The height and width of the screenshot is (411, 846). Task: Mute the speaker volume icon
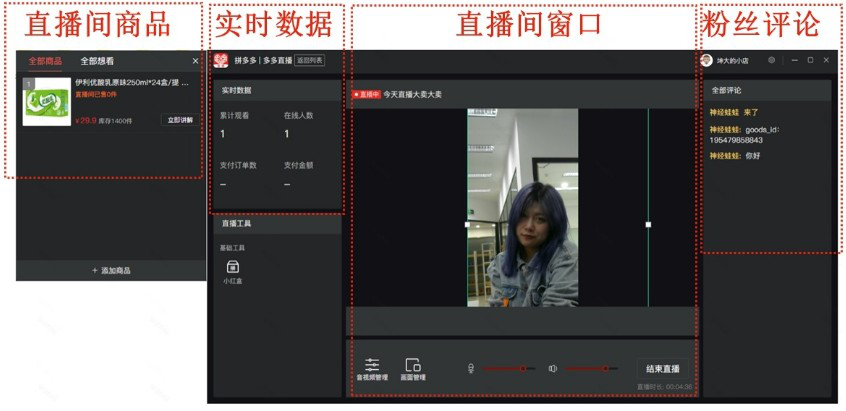click(x=552, y=369)
